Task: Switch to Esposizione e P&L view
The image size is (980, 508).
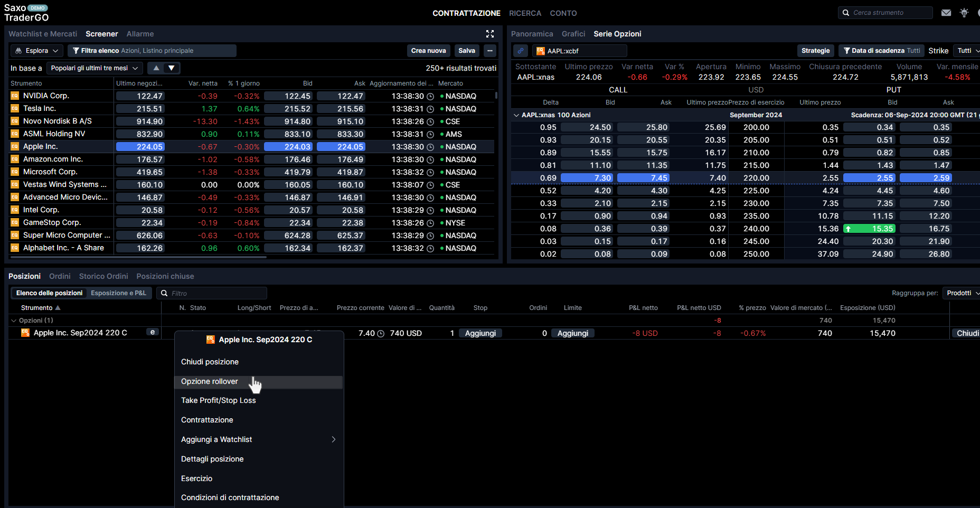Action: (118, 293)
